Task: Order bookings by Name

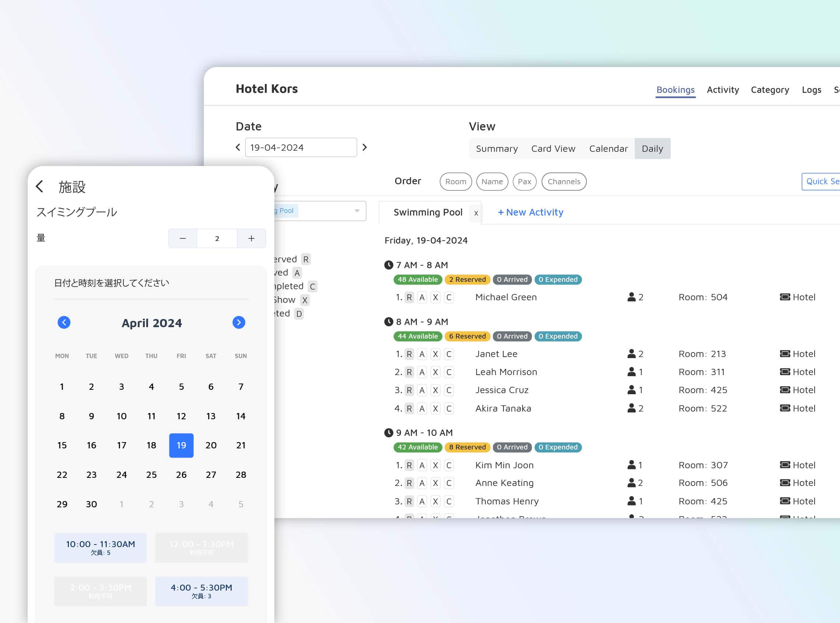Action: pos(492,182)
